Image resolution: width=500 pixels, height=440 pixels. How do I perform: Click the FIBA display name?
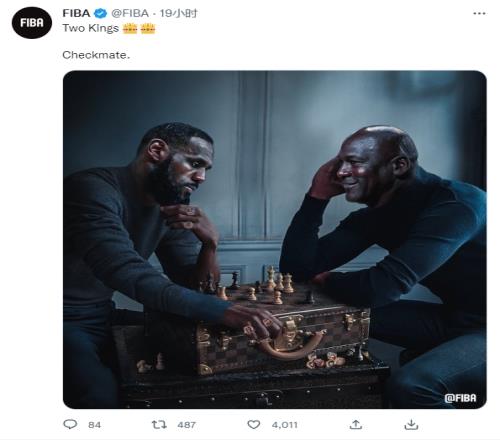click(76, 13)
